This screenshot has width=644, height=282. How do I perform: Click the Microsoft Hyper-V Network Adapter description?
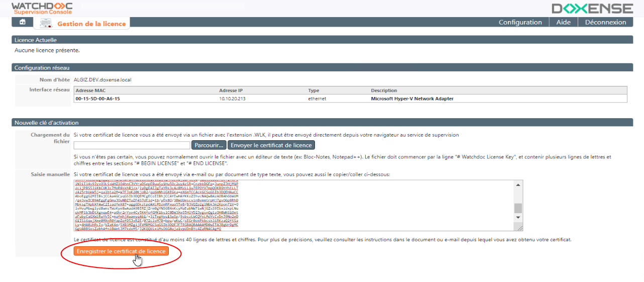click(x=412, y=99)
